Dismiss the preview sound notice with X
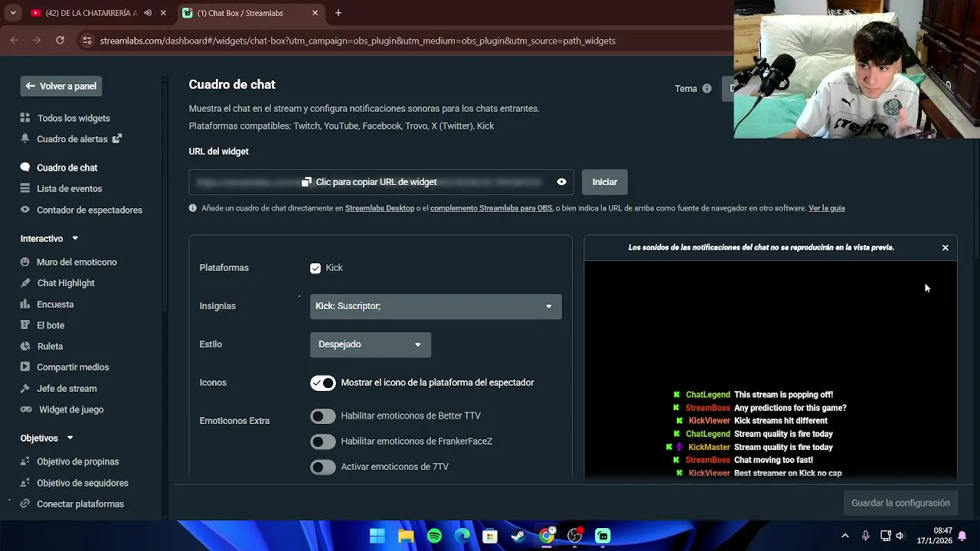The image size is (980, 551). (946, 248)
